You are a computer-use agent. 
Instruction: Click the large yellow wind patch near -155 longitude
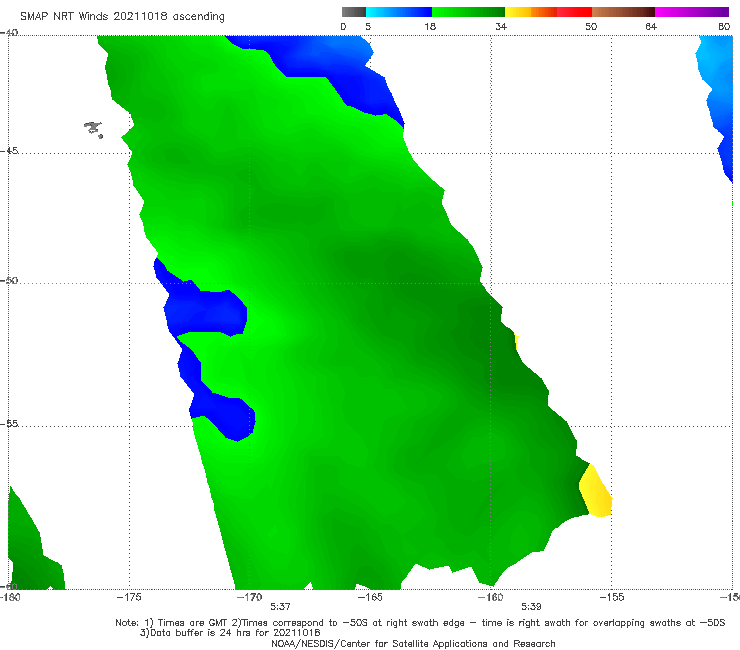point(596,492)
